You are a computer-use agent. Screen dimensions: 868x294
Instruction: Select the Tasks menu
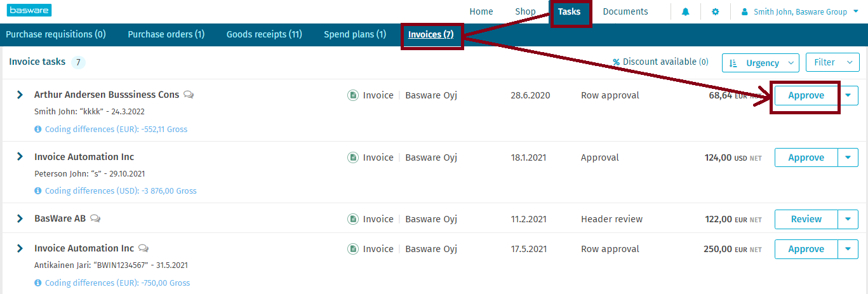coord(570,11)
